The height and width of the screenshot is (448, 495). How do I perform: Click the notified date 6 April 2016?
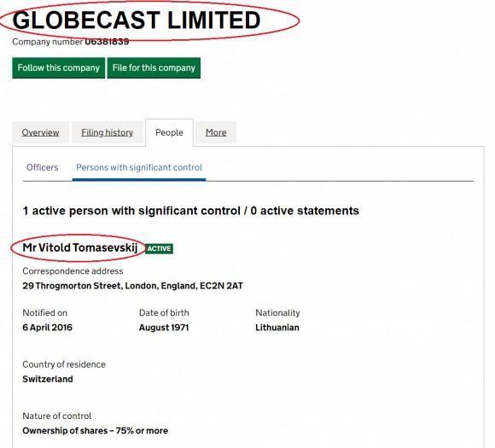click(47, 328)
